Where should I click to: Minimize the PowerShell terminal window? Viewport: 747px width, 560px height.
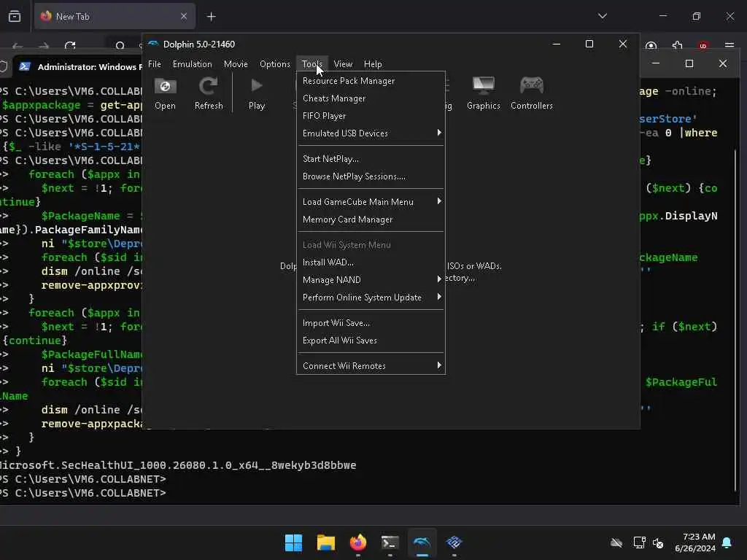tap(656, 63)
